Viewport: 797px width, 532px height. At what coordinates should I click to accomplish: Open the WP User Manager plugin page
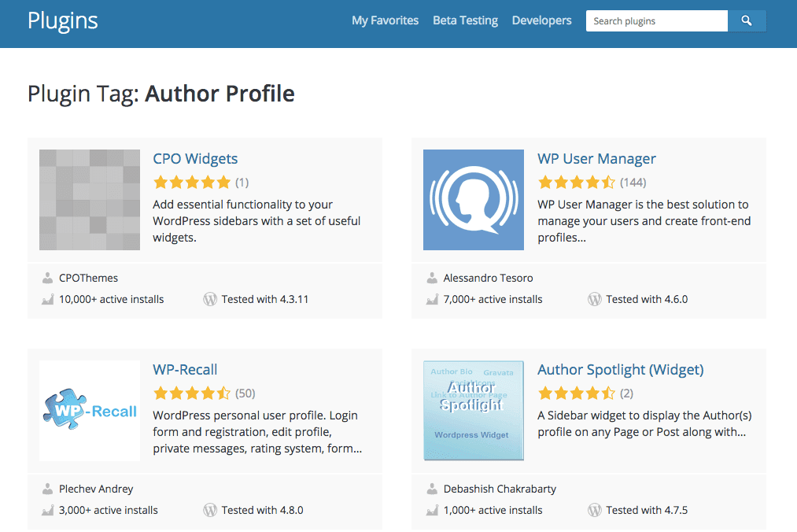click(x=596, y=158)
